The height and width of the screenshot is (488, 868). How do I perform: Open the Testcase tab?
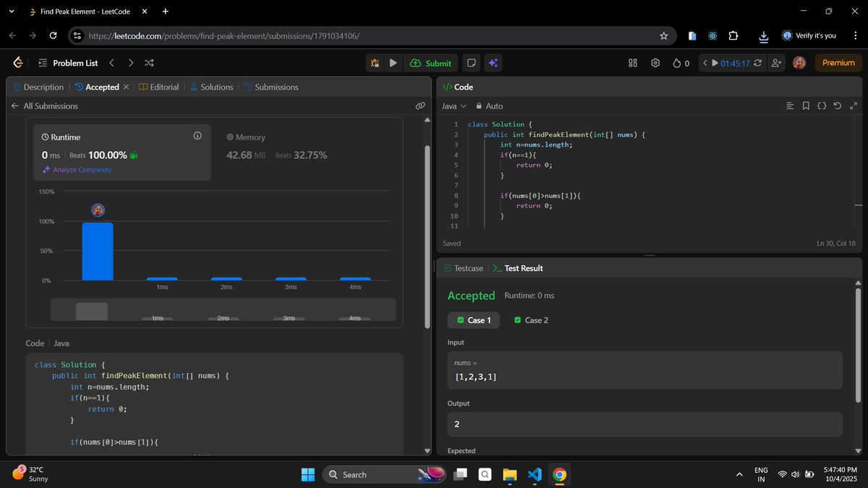point(462,268)
